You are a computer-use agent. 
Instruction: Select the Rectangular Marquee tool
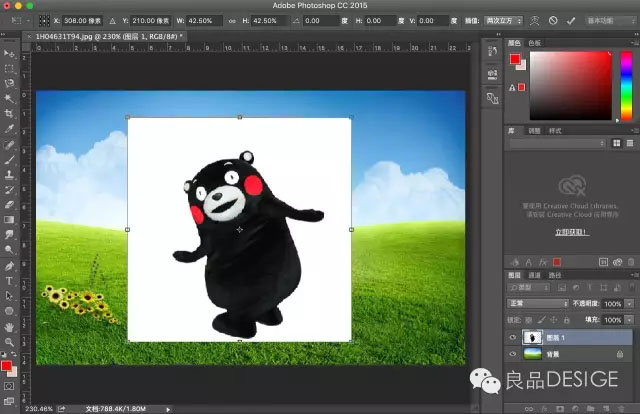(9, 69)
